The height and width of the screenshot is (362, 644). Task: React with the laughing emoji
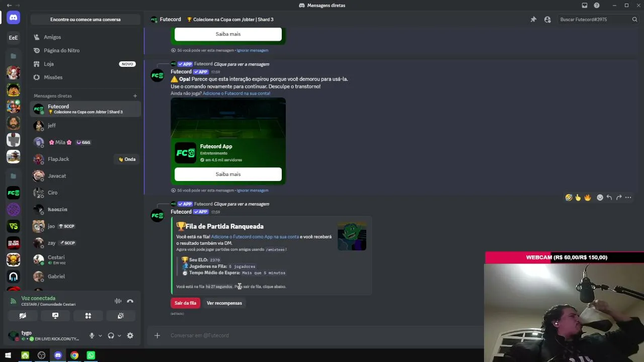click(x=569, y=198)
